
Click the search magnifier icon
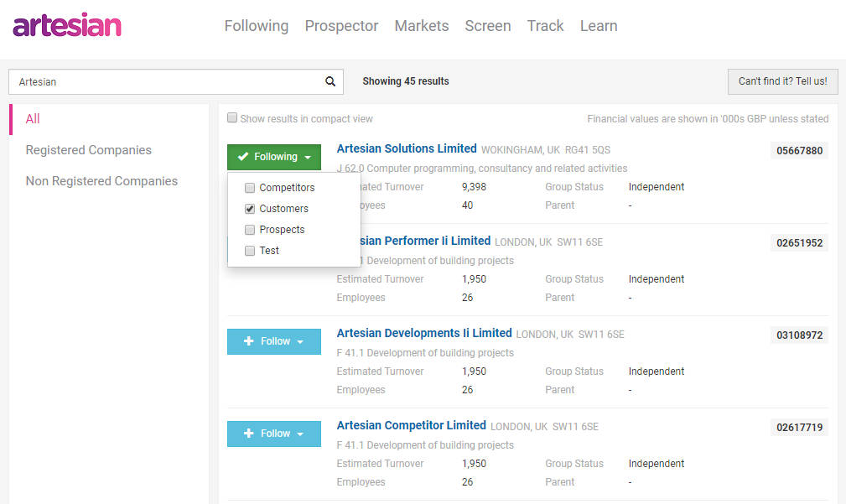(x=330, y=81)
